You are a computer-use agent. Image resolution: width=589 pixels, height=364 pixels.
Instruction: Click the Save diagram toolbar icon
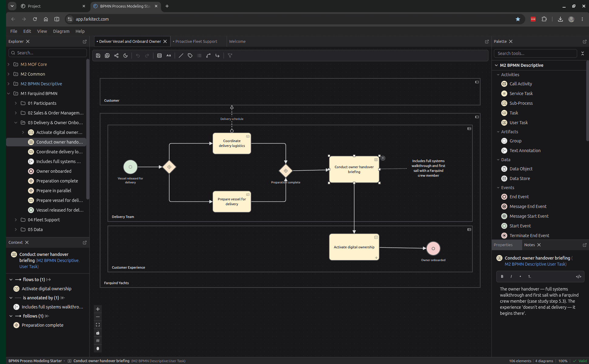click(x=98, y=56)
